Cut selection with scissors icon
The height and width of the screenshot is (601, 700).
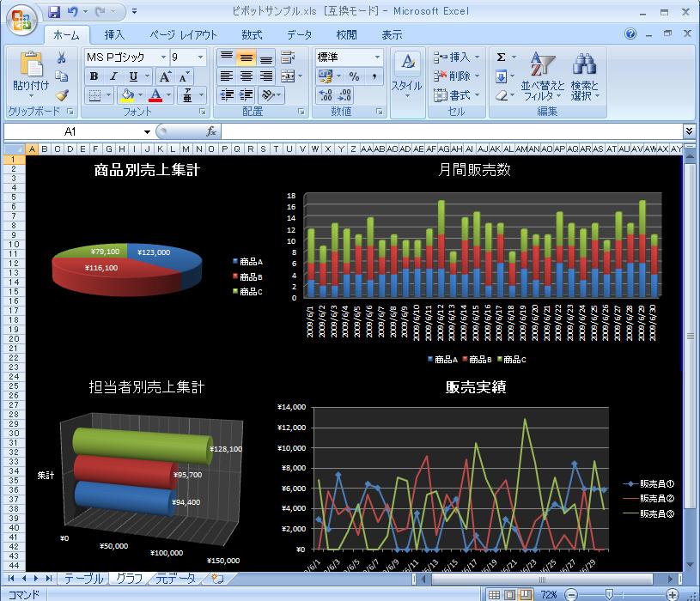click(62, 58)
